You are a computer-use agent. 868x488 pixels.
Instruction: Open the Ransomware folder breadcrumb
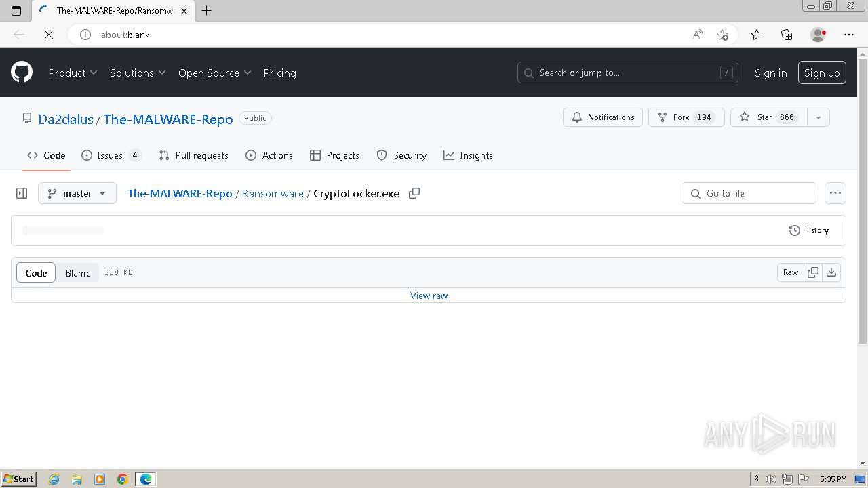pyautogui.click(x=273, y=193)
